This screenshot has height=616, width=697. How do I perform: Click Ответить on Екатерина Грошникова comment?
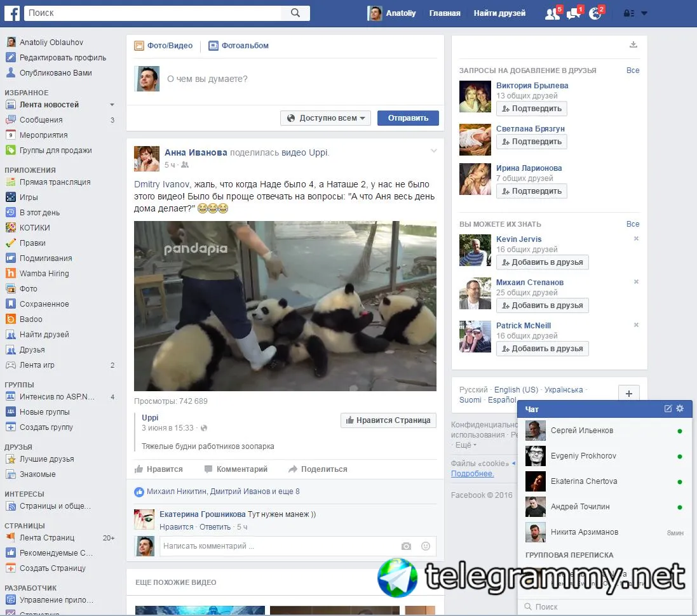(215, 527)
